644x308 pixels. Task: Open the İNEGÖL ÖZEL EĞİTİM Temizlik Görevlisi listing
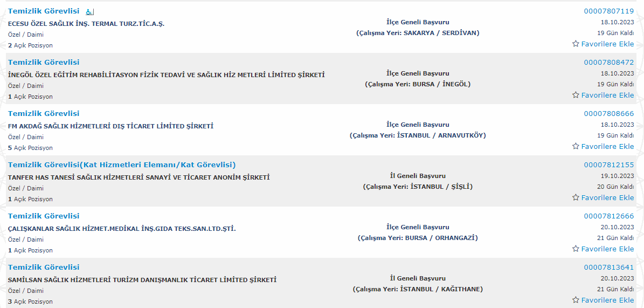coord(44,62)
